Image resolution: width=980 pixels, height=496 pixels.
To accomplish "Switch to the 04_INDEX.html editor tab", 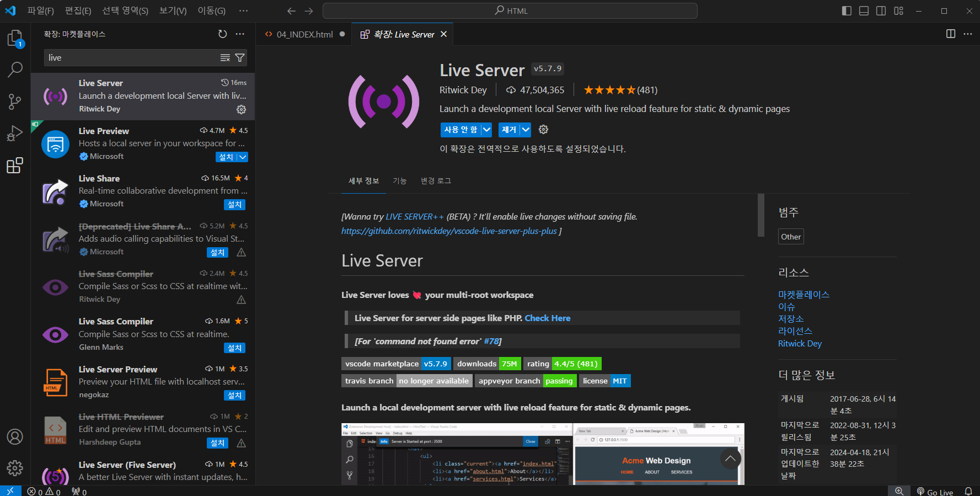I will tap(304, 34).
